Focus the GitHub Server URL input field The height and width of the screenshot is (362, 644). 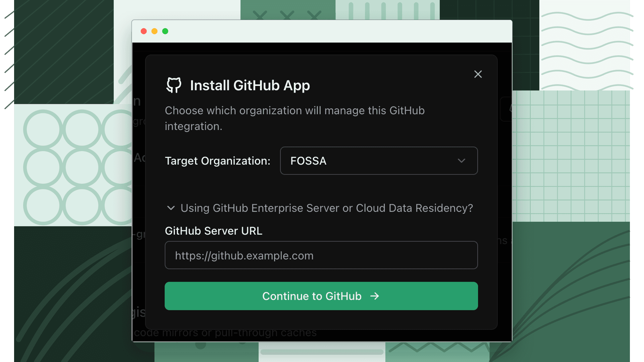tap(321, 255)
